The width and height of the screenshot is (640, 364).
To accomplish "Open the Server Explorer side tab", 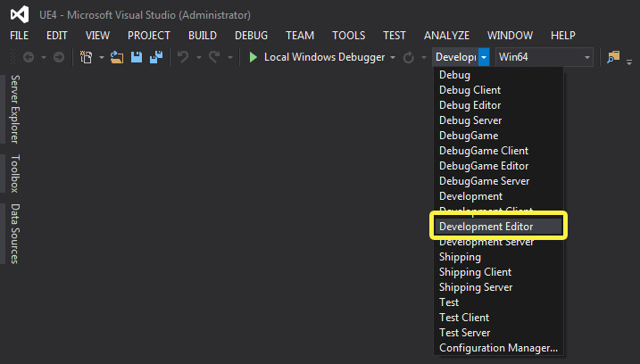I will point(14,109).
